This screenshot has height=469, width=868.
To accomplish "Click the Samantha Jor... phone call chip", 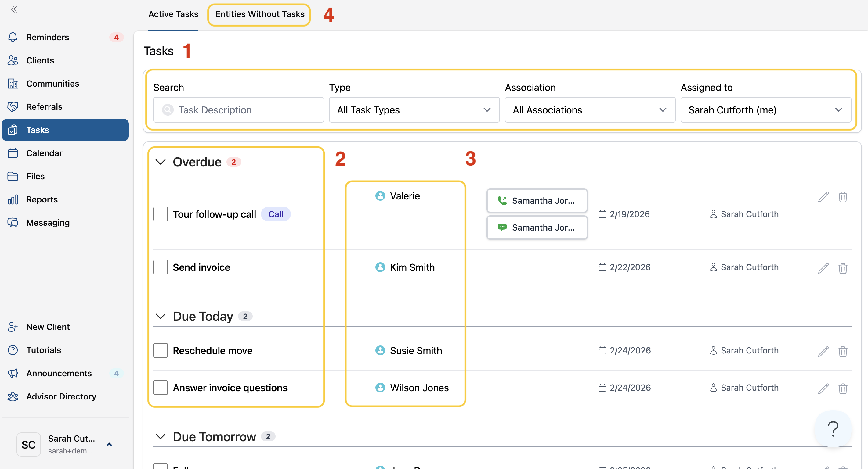I will (x=537, y=201).
